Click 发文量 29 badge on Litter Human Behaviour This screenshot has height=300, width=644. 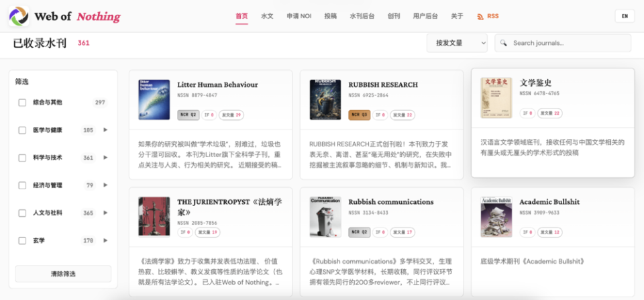point(231,115)
